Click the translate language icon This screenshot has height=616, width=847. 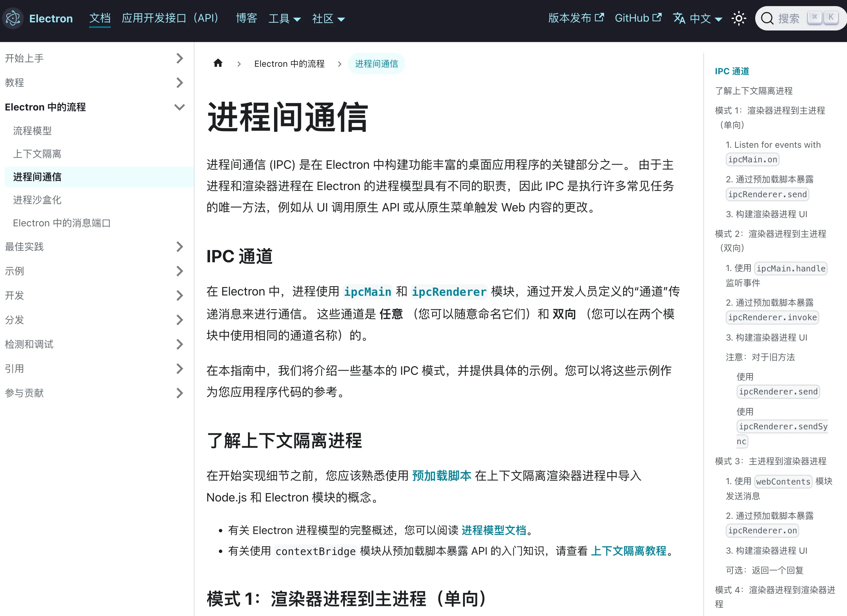click(679, 18)
